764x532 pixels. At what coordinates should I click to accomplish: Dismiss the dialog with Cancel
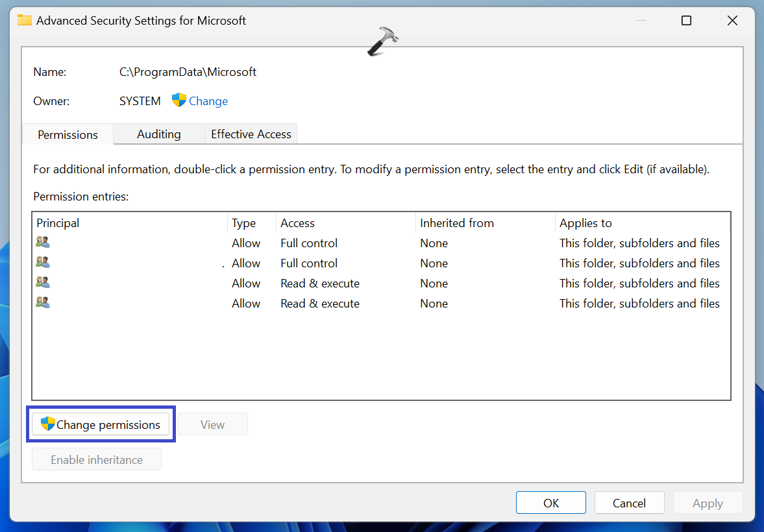629,503
